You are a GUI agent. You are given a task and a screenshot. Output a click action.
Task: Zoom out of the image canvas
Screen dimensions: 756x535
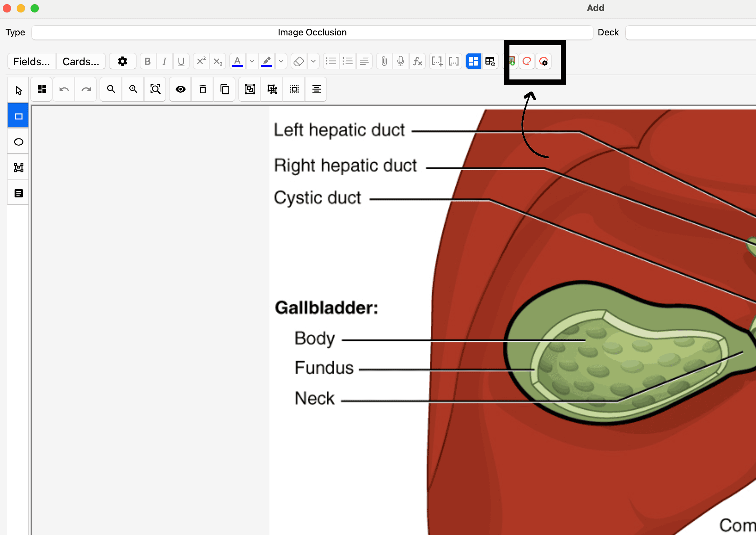111,89
